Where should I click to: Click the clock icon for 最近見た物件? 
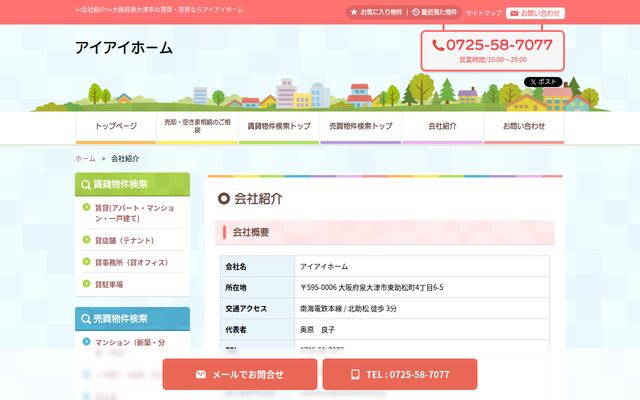tap(416, 12)
